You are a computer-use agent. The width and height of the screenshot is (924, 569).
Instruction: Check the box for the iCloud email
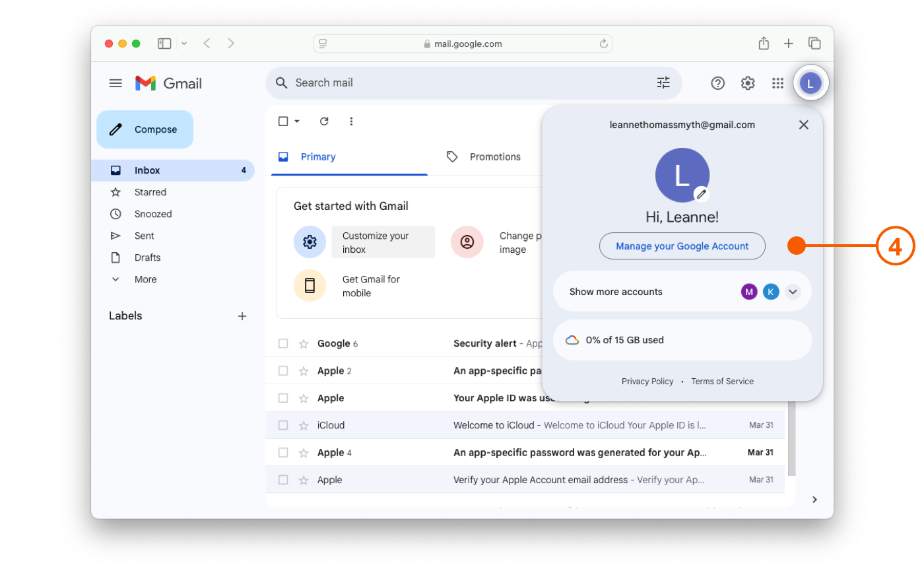click(283, 426)
